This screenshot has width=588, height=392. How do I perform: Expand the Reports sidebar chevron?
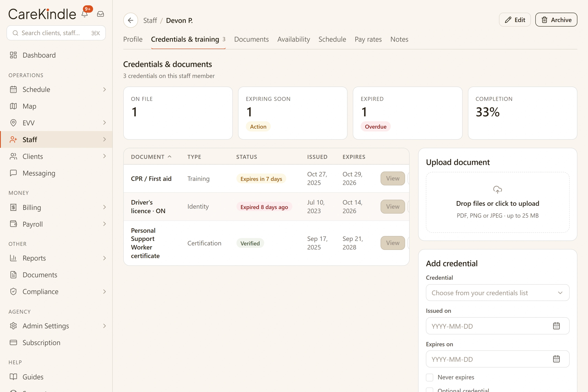(x=104, y=258)
